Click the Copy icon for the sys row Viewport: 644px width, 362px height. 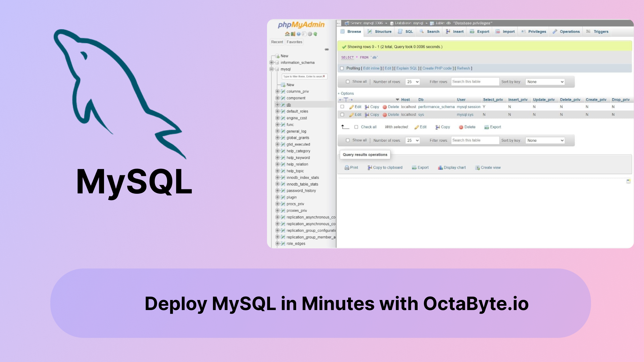click(367, 115)
